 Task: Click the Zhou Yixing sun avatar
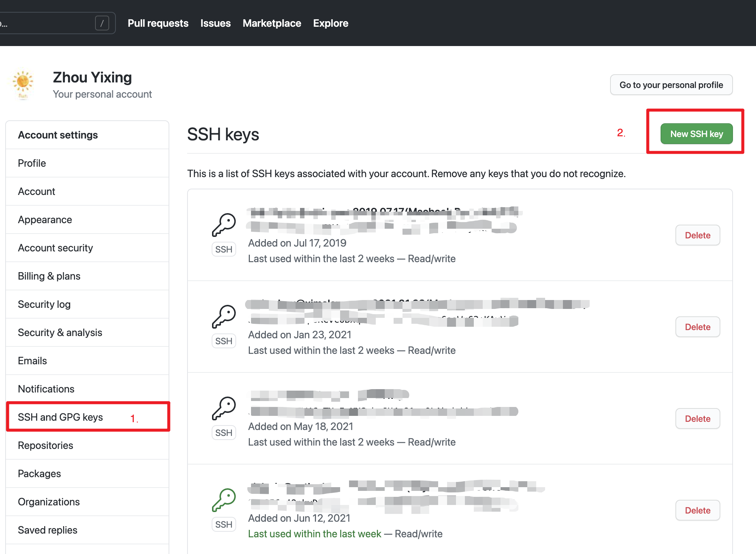point(23,85)
